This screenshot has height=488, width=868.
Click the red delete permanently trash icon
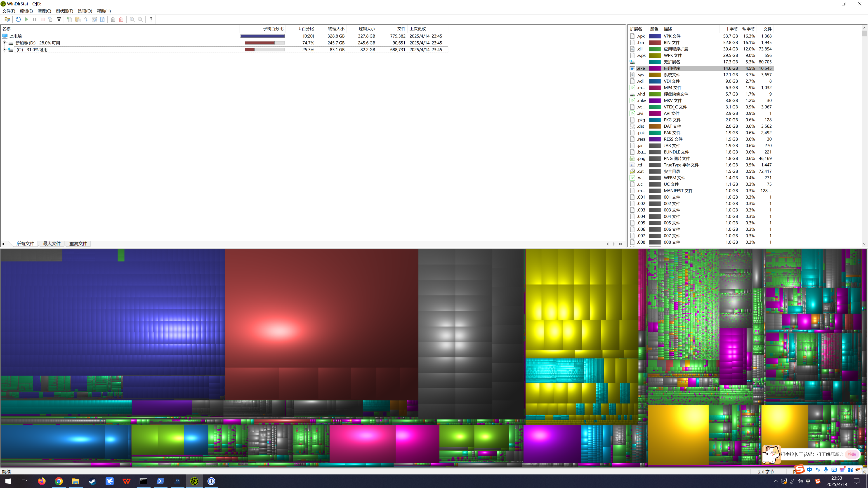[121, 19]
